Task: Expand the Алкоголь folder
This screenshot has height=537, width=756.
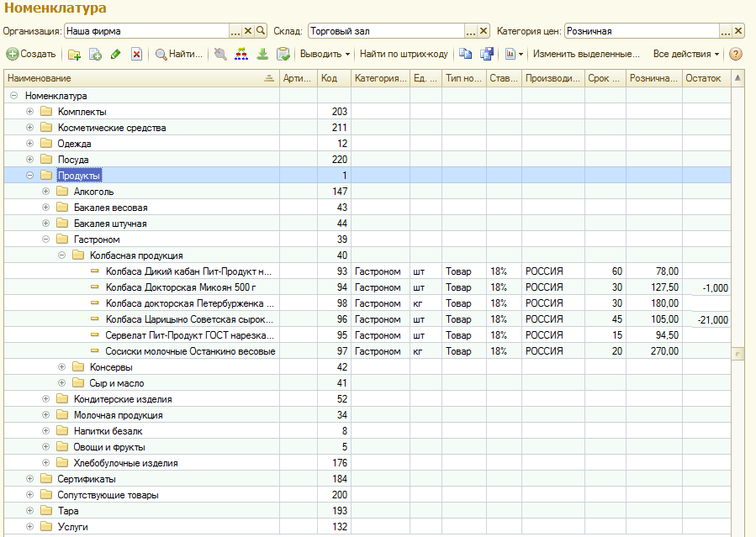Action: [x=45, y=192]
